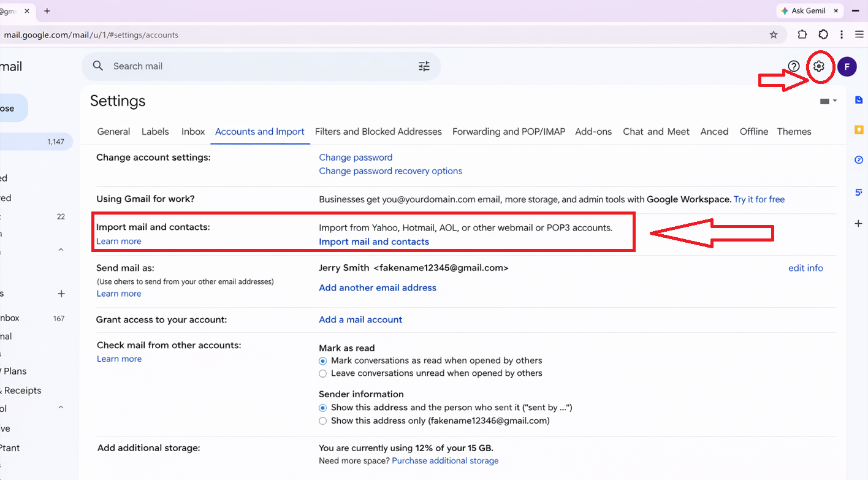868x480 pixels.
Task: Switch to the Inbox settings tab
Action: tap(193, 132)
